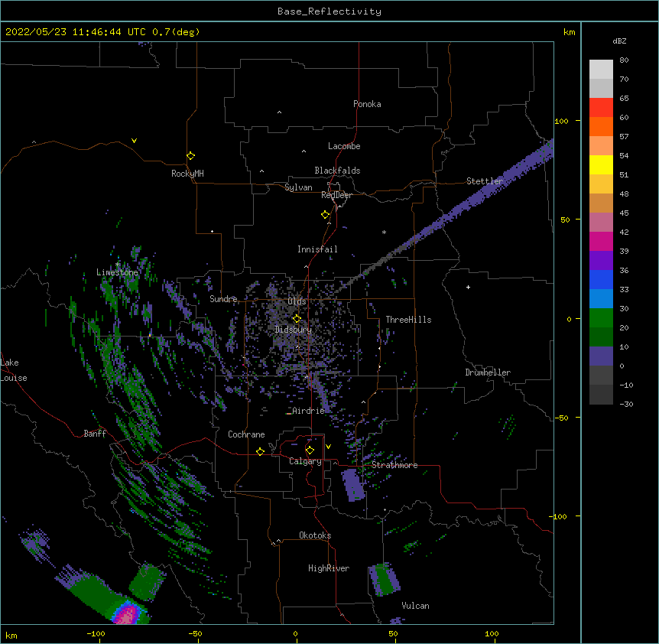Select the magenta 39-42 dBZ legend swatch
Viewport: 659px width, 644px height.
(601, 242)
